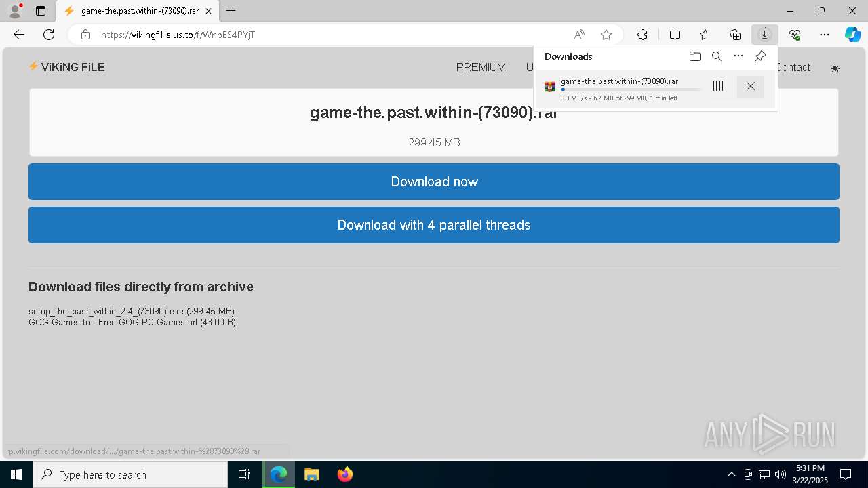The image size is (868, 488).
Task: Click Download now button
Action: tap(434, 182)
